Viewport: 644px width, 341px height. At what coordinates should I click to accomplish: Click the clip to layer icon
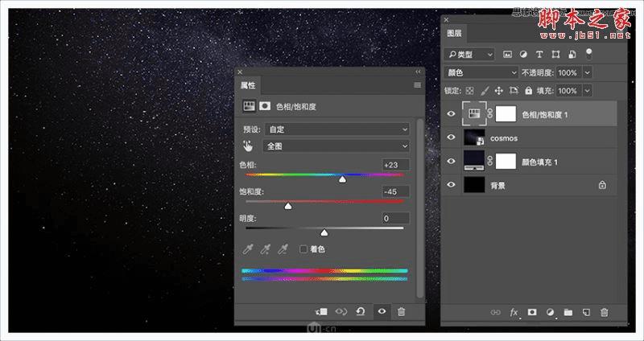(x=321, y=312)
